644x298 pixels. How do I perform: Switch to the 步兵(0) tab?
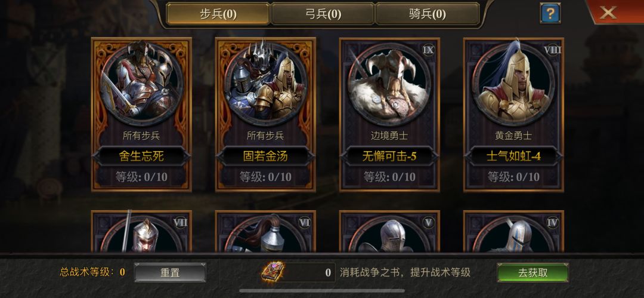[x=218, y=14]
